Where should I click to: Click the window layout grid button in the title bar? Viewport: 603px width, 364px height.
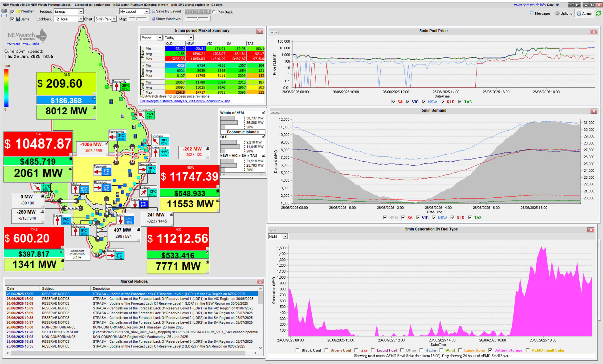(x=578, y=5)
